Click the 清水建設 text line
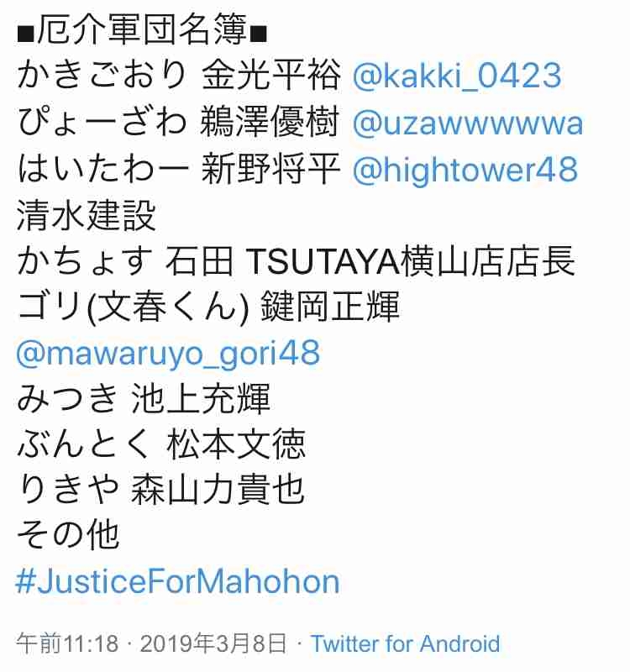 [x=87, y=216]
